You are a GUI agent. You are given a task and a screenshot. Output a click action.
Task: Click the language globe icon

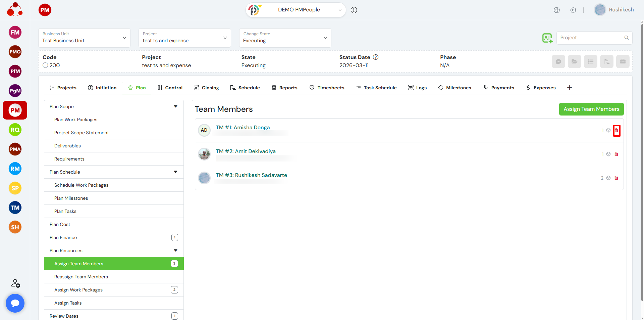[557, 10]
